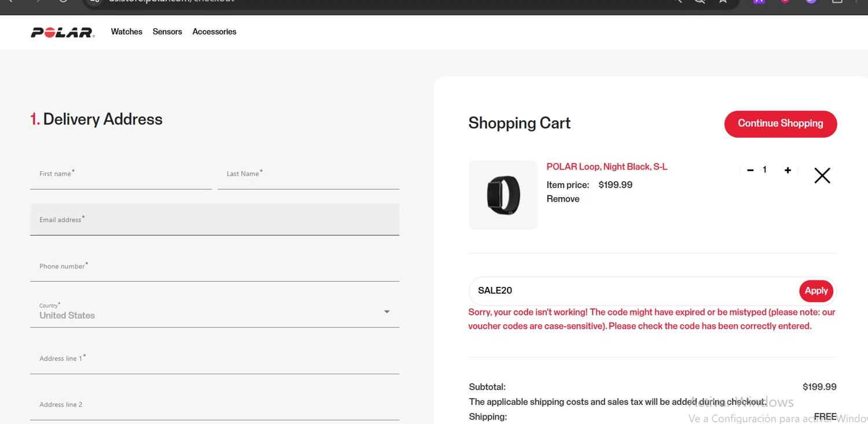868x424 pixels.
Task: Decrease quantity with the minus icon
Action: (751, 170)
